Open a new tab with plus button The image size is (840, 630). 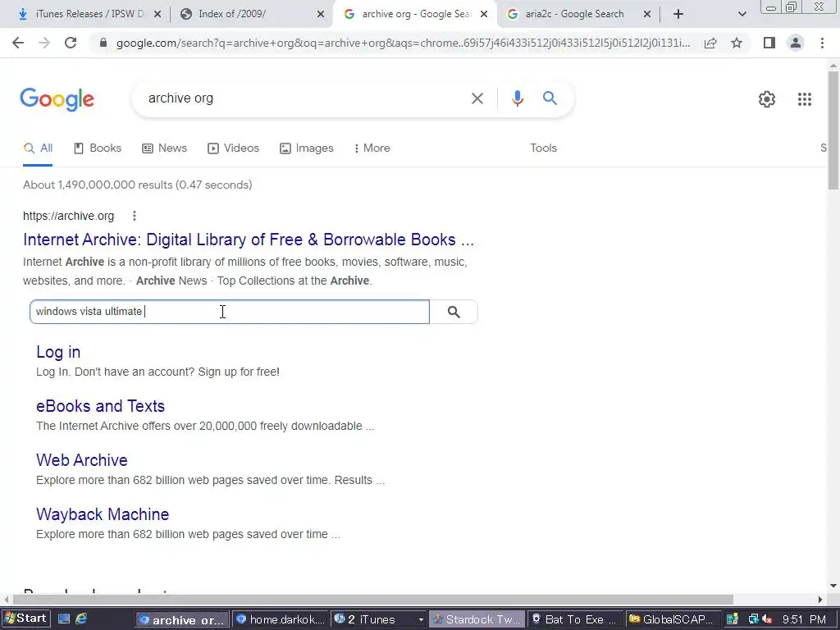[x=678, y=14]
